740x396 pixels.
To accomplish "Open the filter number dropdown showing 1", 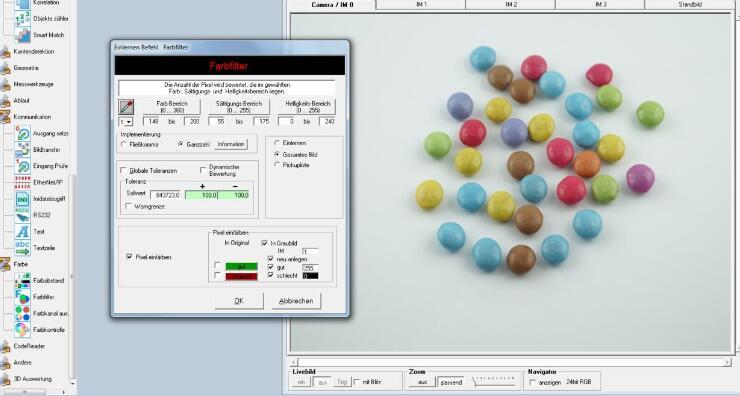I will click(126, 122).
